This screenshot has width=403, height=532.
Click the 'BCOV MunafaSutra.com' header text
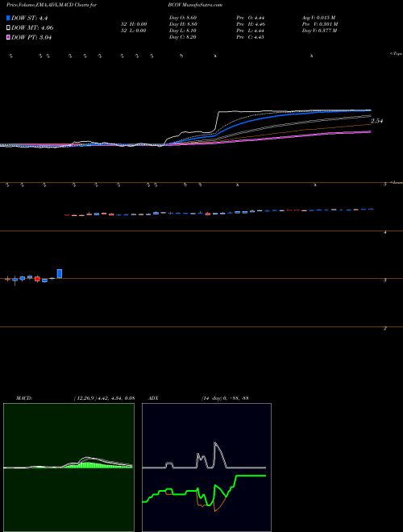(195, 5)
